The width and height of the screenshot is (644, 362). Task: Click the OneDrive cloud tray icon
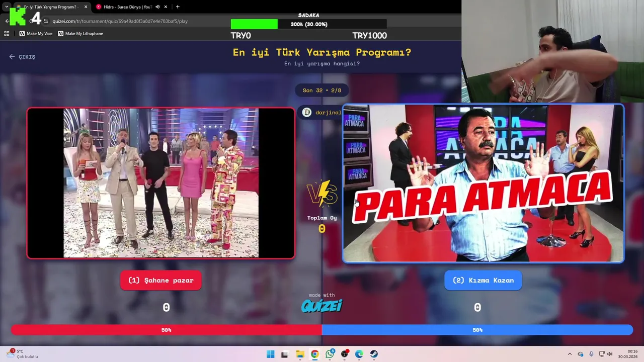click(x=581, y=354)
